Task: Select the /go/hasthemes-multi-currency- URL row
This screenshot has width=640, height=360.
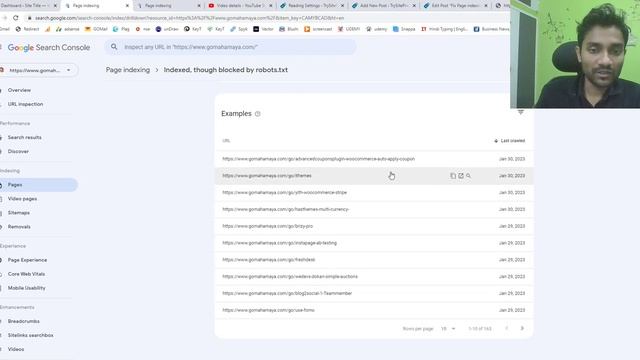Action: [373, 209]
